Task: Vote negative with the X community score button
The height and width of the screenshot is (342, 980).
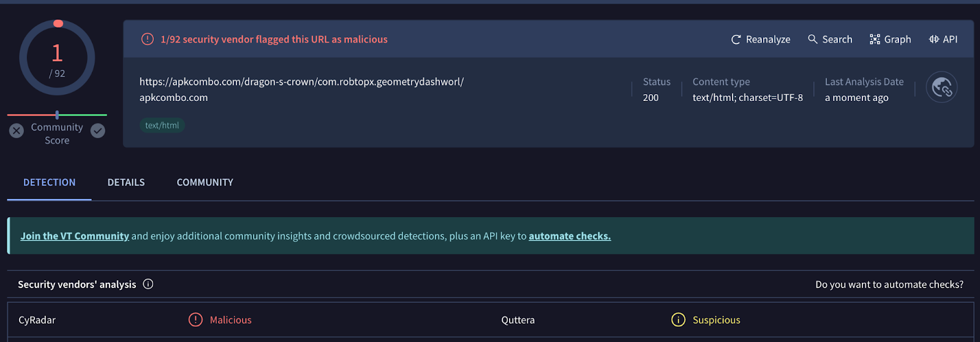Action: [x=17, y=130]
